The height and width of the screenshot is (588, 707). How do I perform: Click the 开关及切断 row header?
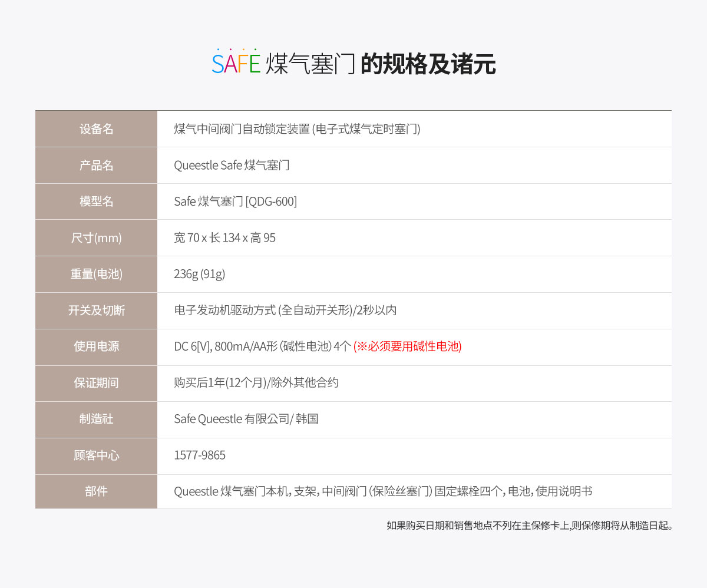(96, 310)
